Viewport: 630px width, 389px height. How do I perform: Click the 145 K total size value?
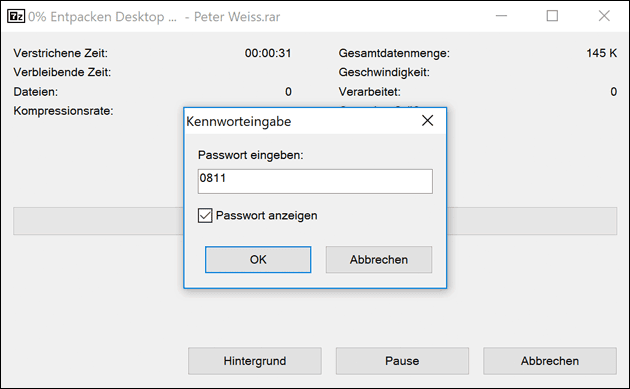601,53
